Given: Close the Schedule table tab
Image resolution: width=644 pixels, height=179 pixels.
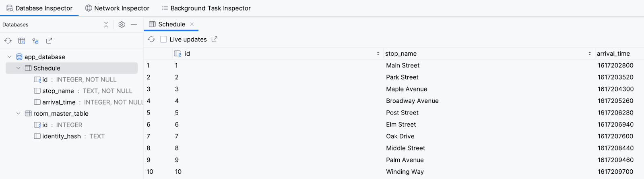Looking at the screenshot, I should coord(192,24).
